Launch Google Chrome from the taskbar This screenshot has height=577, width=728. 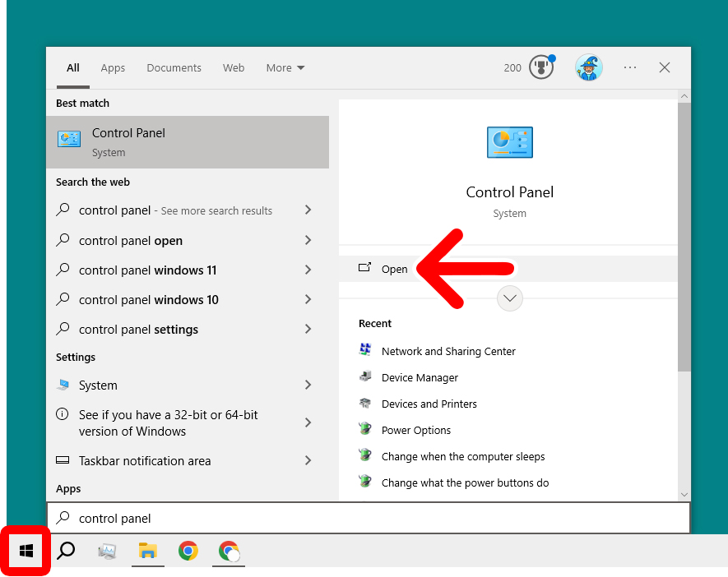pos(188,551)
